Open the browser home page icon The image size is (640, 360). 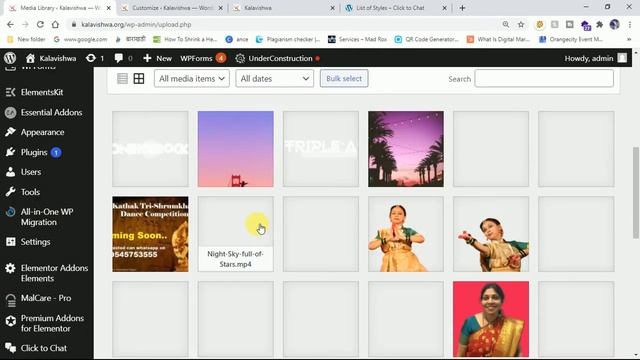point(55,24)
